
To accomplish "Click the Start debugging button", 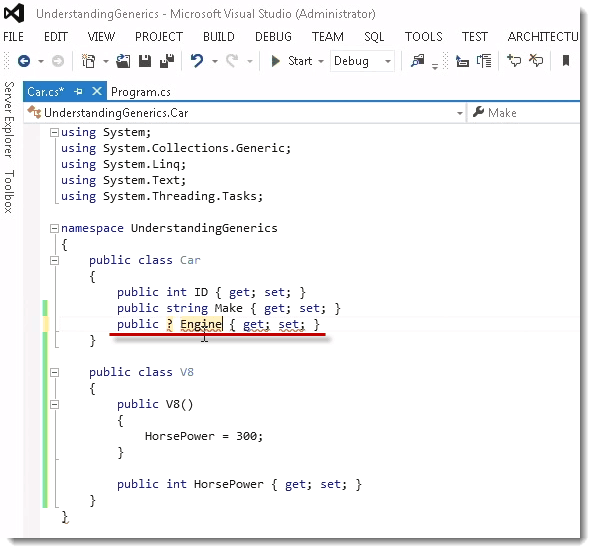I will click(291, 61).
